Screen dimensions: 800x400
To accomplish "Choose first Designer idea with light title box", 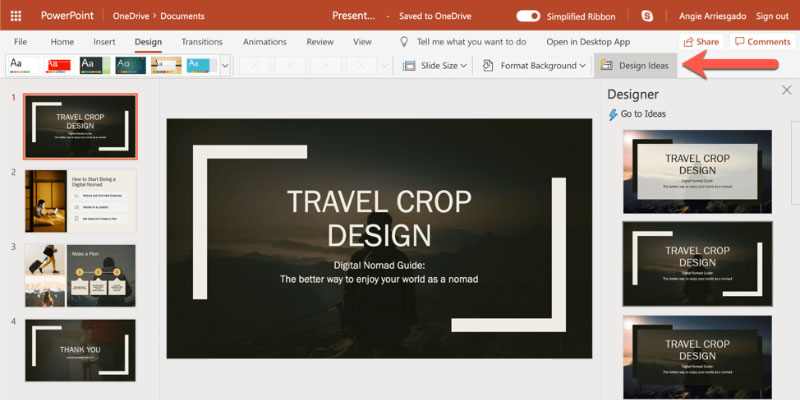I will pyautogui.click(x=697, y=171).
